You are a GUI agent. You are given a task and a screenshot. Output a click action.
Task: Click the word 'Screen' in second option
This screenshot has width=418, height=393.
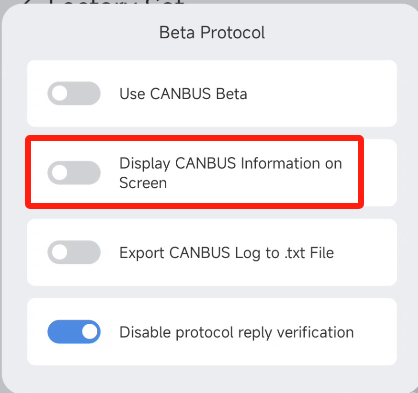click(143, 183)
